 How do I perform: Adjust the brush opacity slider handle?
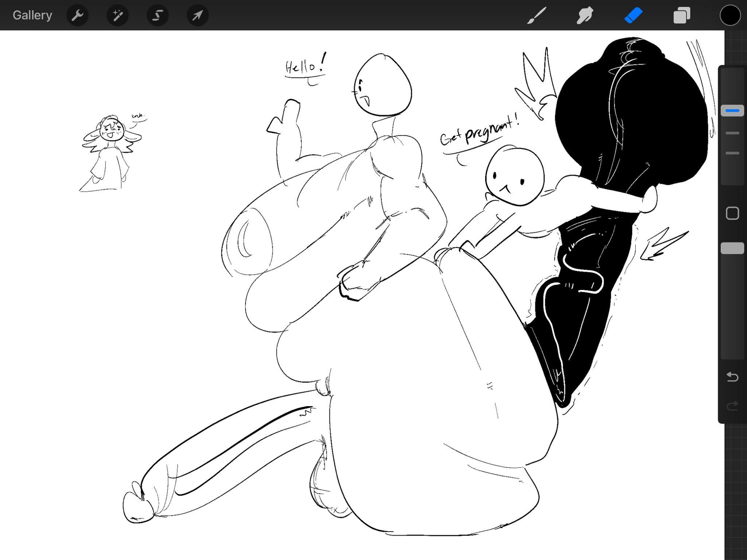(732, 248)
